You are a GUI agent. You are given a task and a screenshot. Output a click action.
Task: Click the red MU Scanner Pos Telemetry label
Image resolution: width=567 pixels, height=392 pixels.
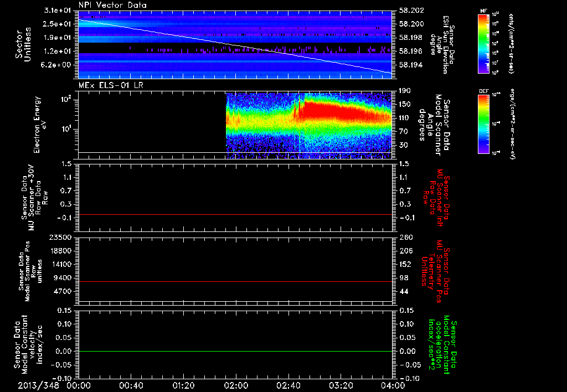coord(435,271)
